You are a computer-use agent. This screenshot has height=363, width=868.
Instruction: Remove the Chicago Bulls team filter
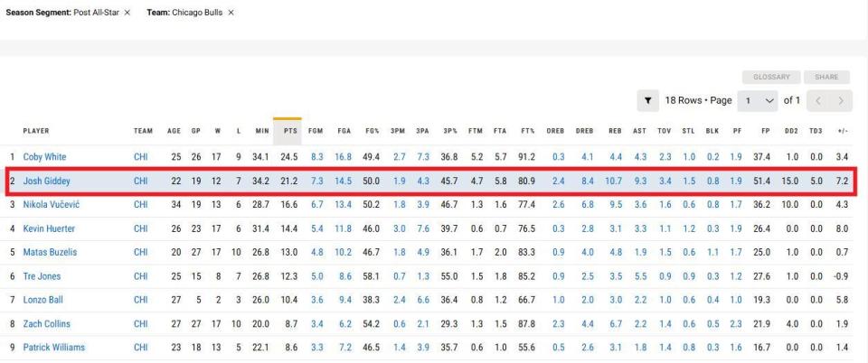[231, 13]
